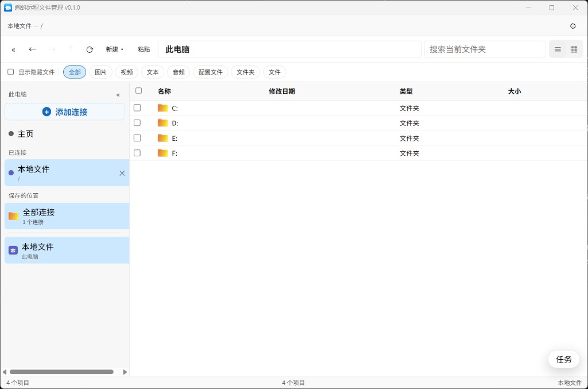The height and width of the screenshot is (389, 588).
Task: Click the 添加连接 button
Action: coord(65,112)
